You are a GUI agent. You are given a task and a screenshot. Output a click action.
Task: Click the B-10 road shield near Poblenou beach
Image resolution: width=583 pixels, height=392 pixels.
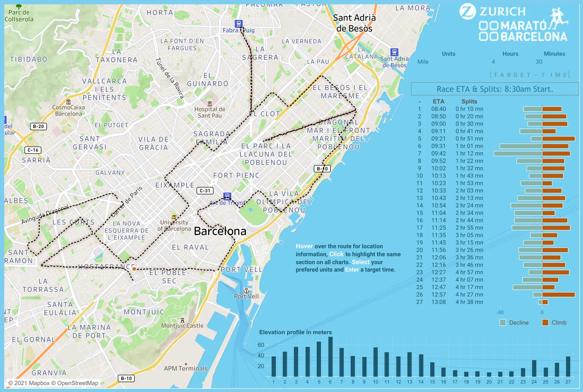pyautogui.click(x=322, y=169)
